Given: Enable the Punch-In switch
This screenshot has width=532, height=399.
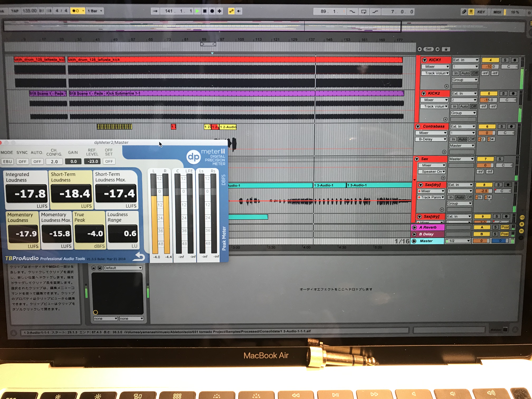Looking at the screenshot, I should tap(352, 11).
